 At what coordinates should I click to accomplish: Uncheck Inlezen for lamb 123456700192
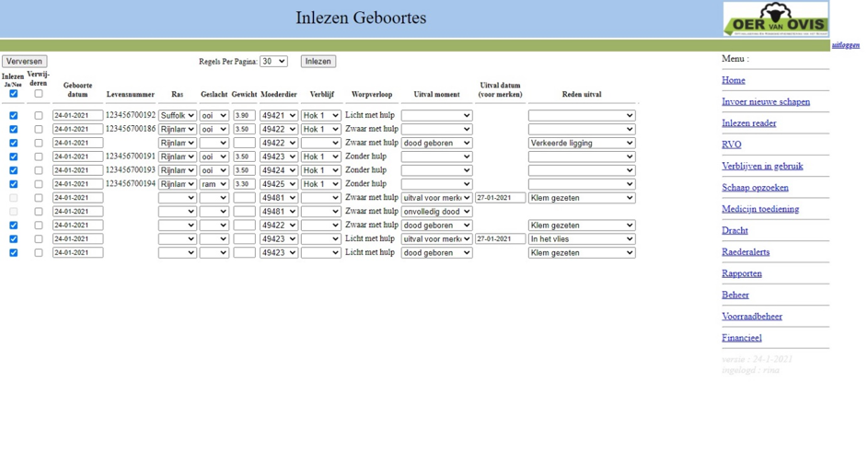13,116
